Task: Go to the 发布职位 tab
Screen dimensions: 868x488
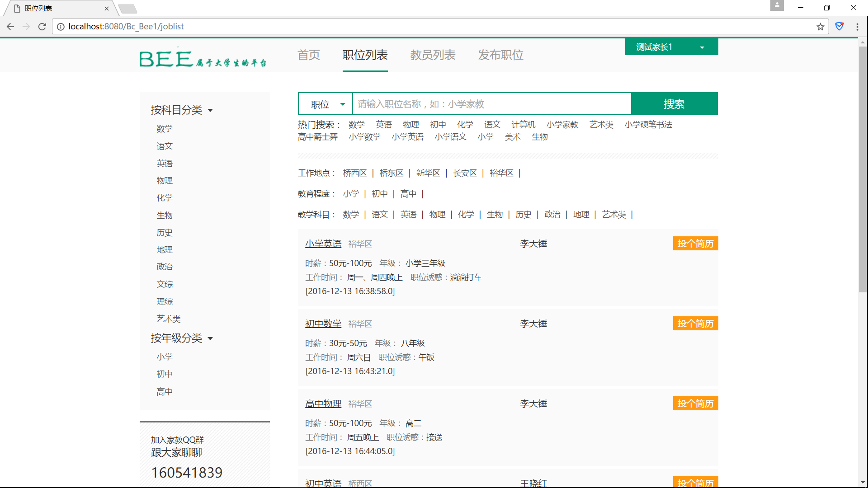Action: tap(500, 55)
